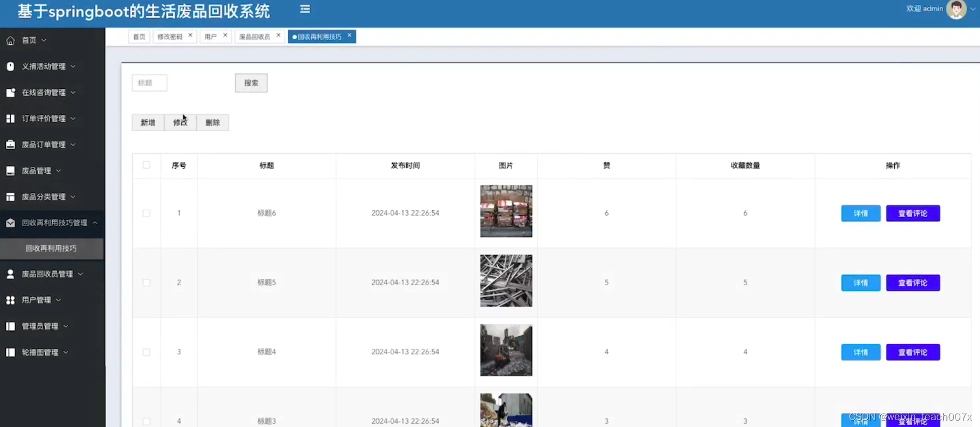Click the 收藏数量 column header
Viewport: 980px width, 427px height.
pyautogui.click(x=745, y=165)
